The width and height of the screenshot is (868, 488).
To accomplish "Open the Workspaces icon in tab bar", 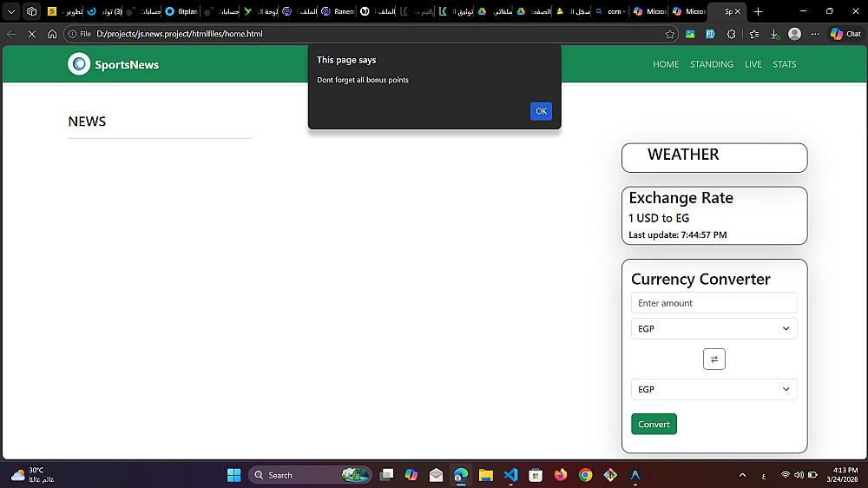I will point(31,11).
